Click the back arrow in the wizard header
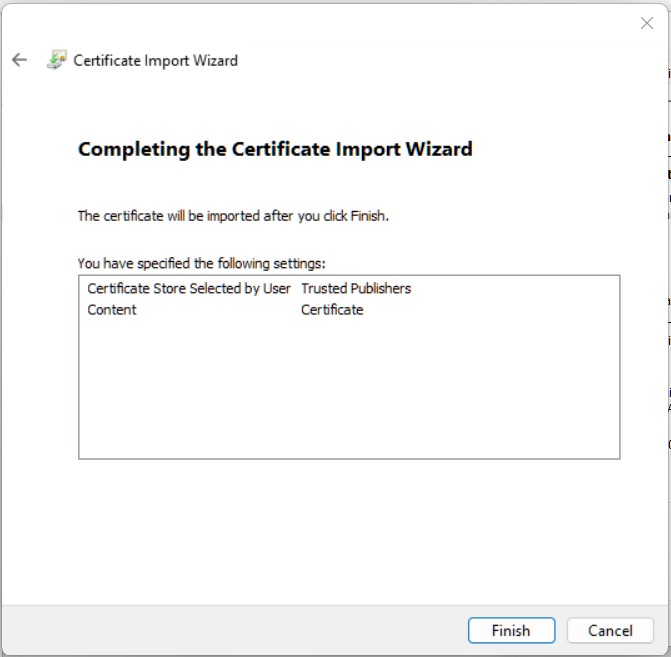Viewport: 671px width, 657px height. pyautogui.click(x=19, y=60)
